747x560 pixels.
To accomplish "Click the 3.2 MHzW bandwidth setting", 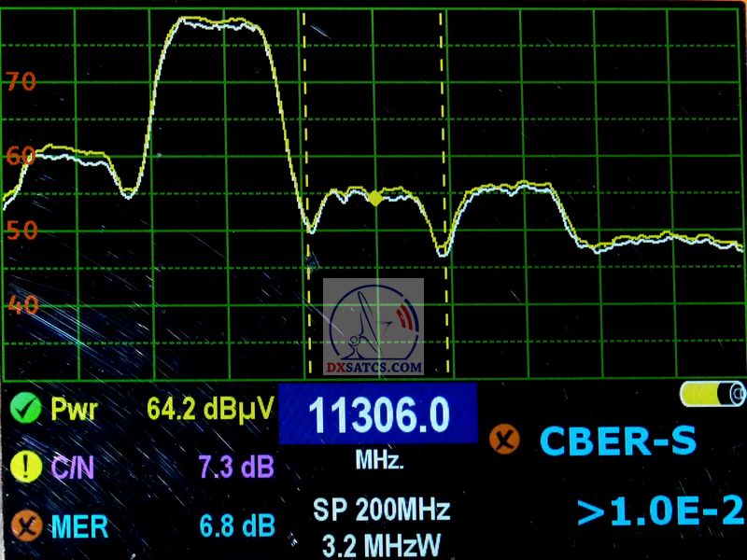I will (381, 542).
